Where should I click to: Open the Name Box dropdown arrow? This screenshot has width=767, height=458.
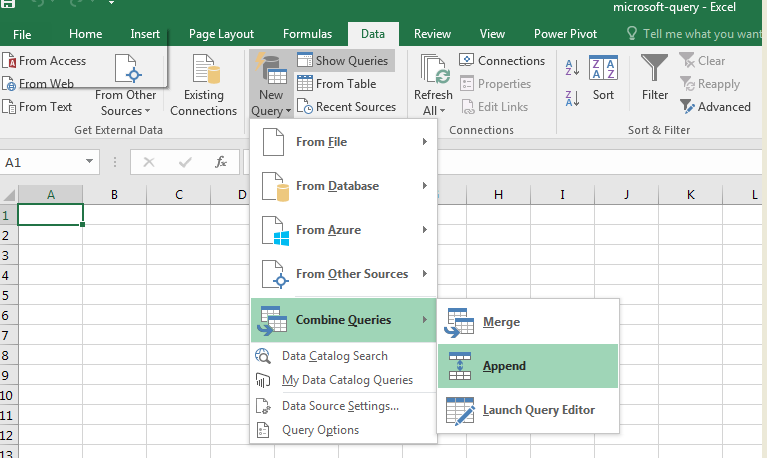pos(90,161)
